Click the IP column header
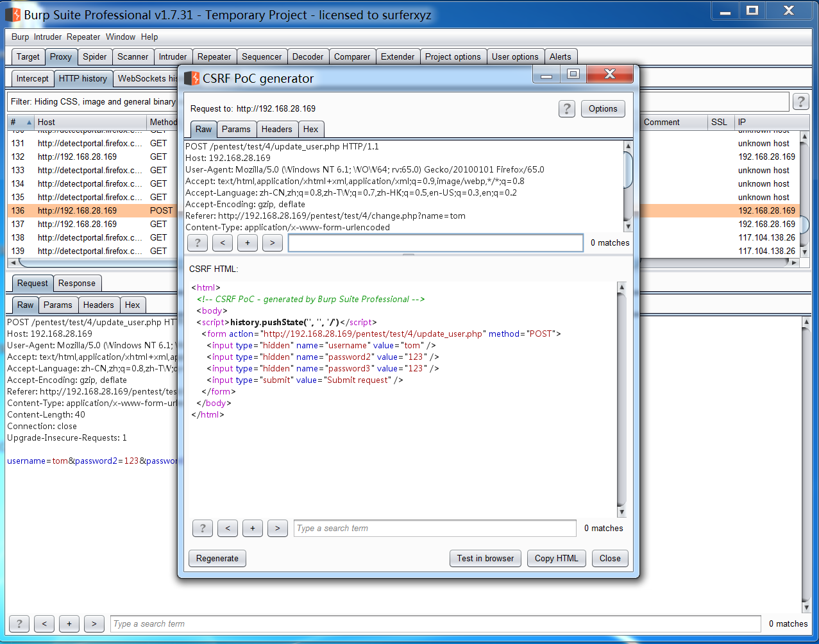 coord(772,122)
